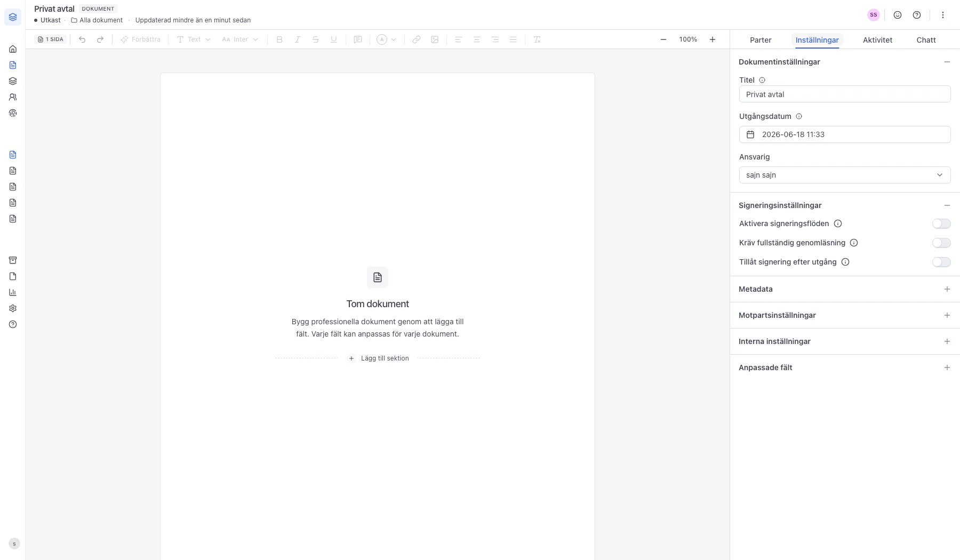
Task: Click the 1 SIDA page indicator
Action: tap(51, 39)
